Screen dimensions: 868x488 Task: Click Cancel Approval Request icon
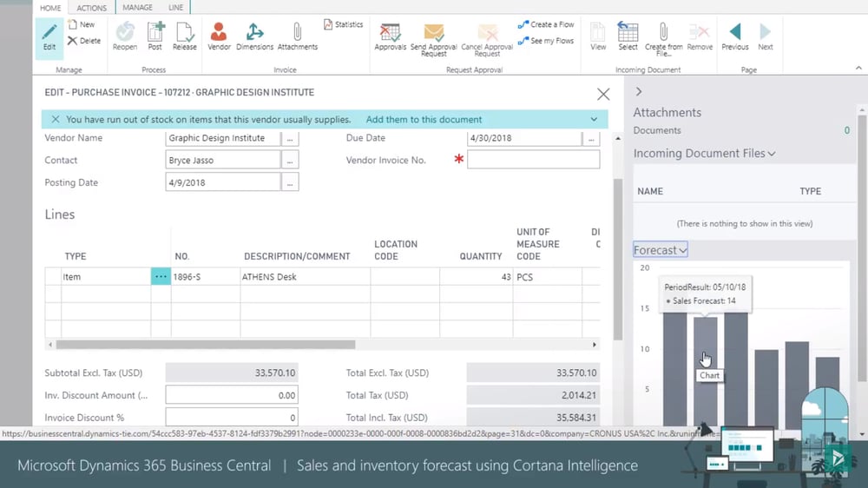[x=487, y=32]
